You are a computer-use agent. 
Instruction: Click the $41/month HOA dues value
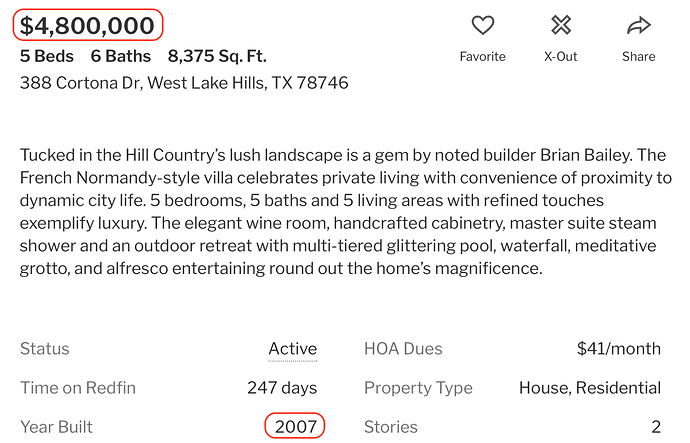tap(619, 349)
